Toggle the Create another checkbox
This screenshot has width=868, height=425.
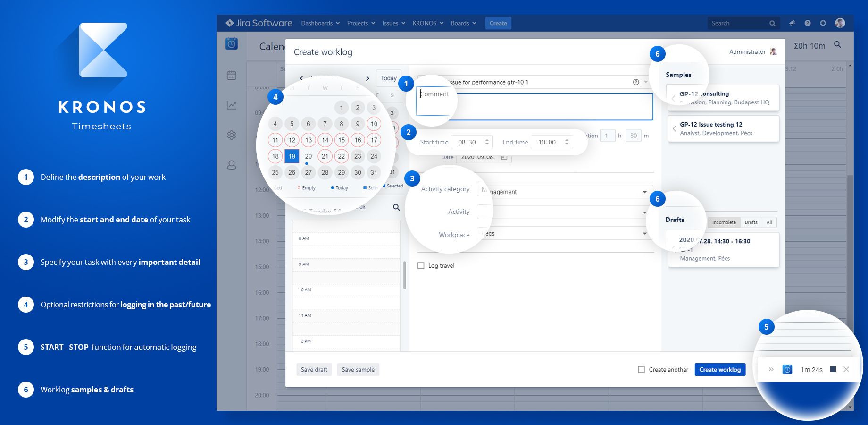[x=641, y=370]
